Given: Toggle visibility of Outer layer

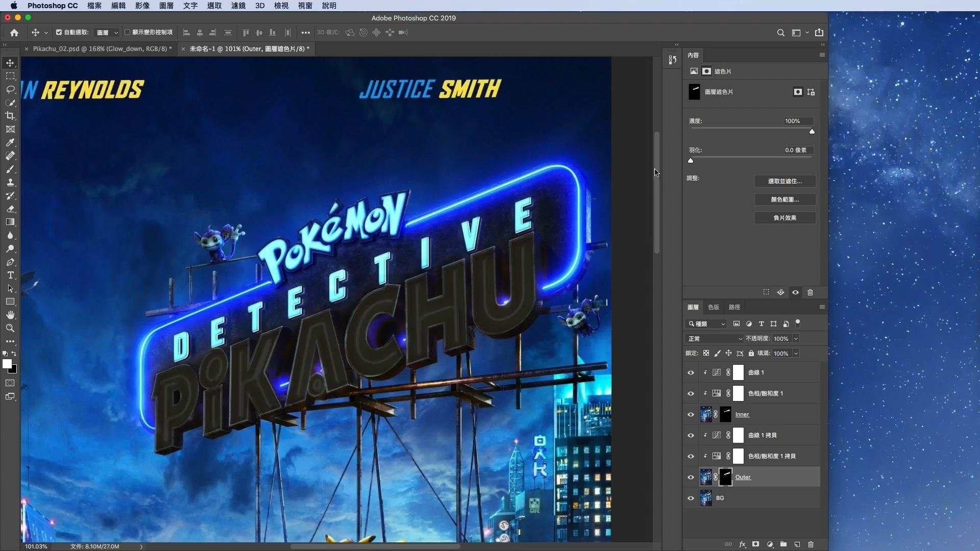Looking at the screenshot, I should (x=691, y=477).
